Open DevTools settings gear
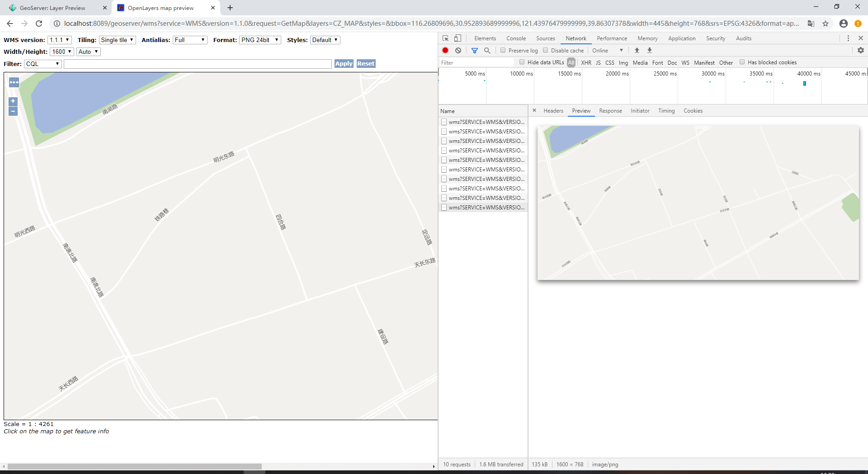 [x=861, y=50]
